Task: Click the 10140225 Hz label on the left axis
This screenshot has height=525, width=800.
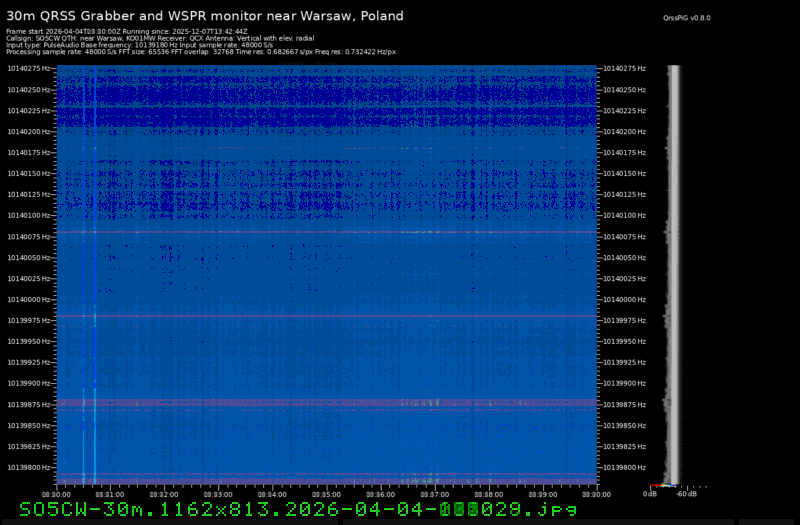Action: point(29,111)
